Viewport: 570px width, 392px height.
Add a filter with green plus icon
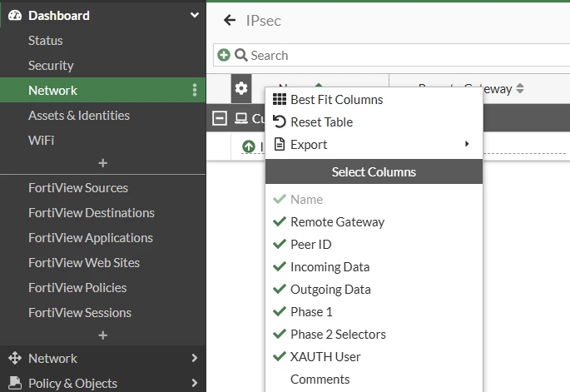point(224,55)
